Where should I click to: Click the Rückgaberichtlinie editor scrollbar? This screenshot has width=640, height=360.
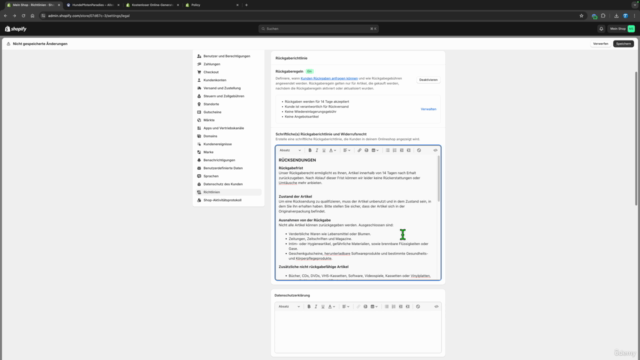pyautogui.click(x=439, y=178)
